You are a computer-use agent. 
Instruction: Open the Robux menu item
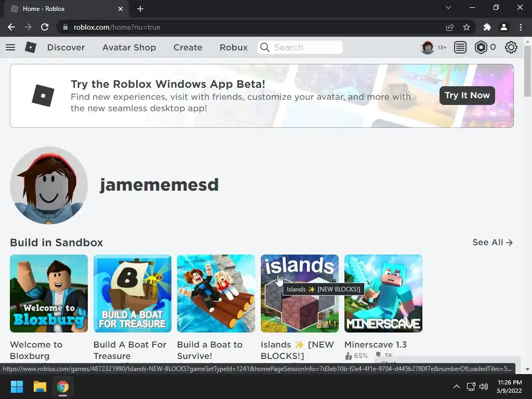point(233,47)
